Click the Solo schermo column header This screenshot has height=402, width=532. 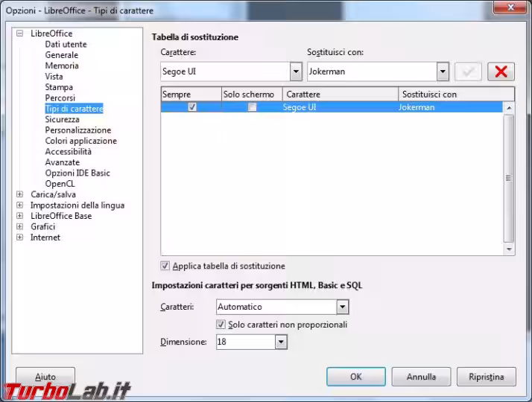coord(252,95)
